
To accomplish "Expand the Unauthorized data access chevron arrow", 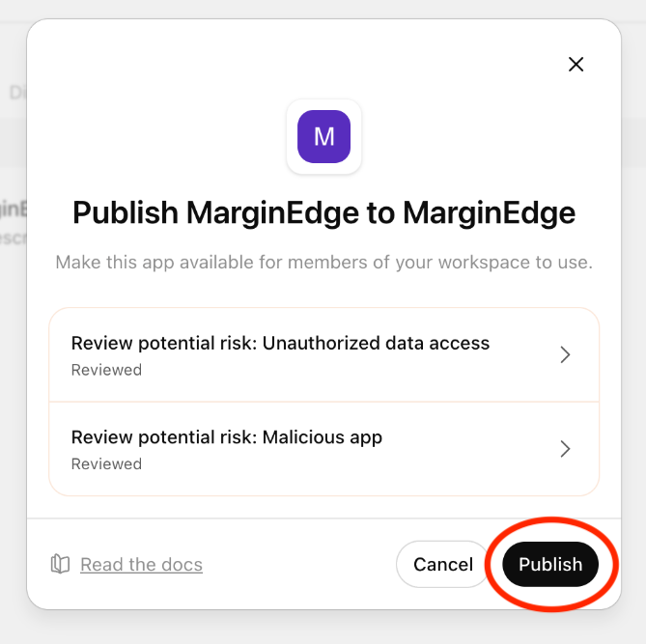I will tap(565, 354).
